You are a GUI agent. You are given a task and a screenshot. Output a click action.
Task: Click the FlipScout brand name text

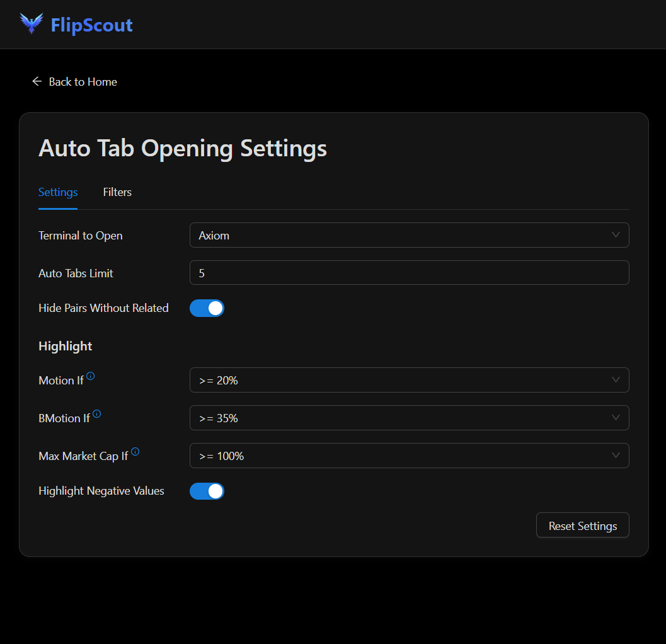coord(91,25)
